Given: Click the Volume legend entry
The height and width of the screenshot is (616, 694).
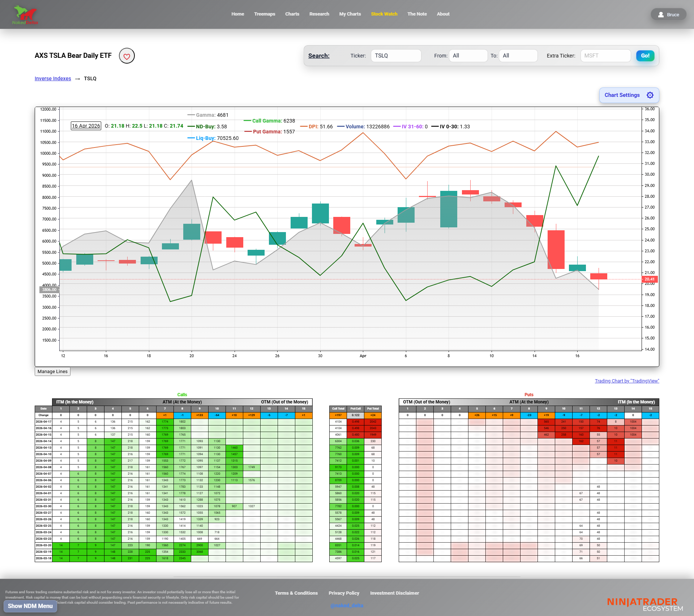Looking at the screenshot, I should (363, 127).
